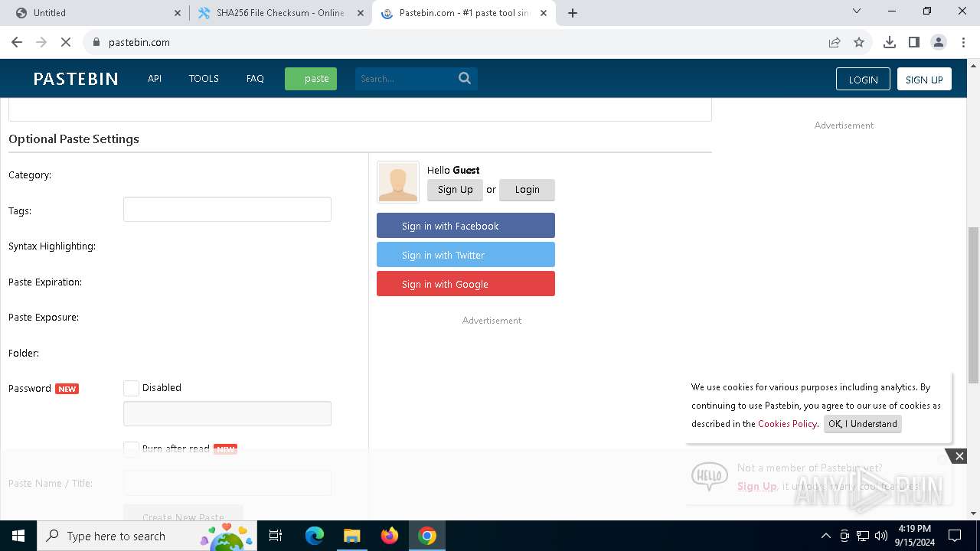Open the Cookies Policy link
The image size is (980, 551).
[788, 424]
